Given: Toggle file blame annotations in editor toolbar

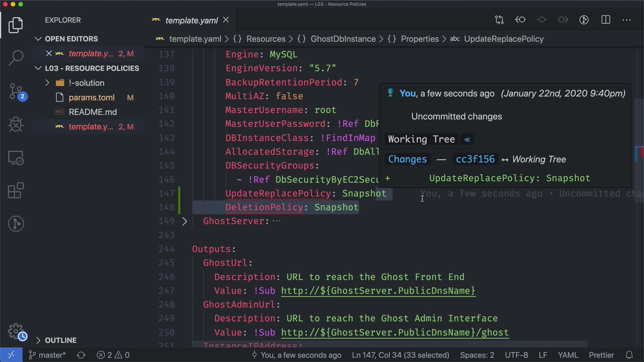Looking at the screenshot, I should click(x=584, y=20).
